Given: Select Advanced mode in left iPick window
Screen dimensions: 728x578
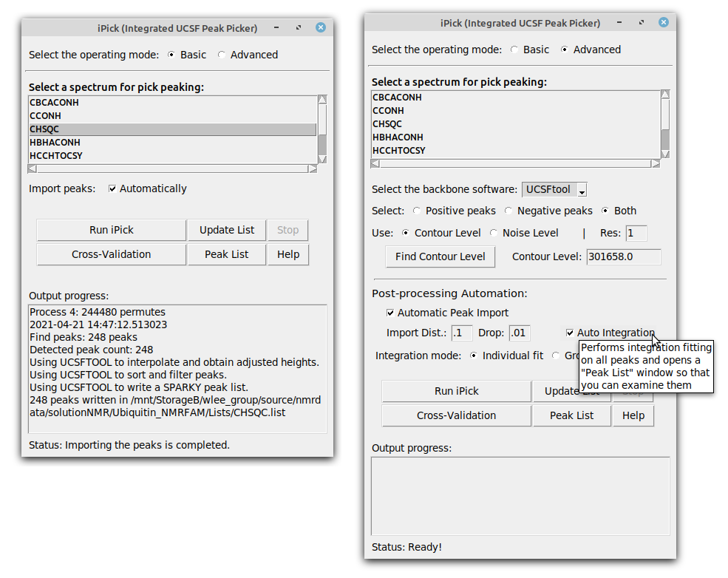Looking at the screenshot, I should [x=222, y=55].
